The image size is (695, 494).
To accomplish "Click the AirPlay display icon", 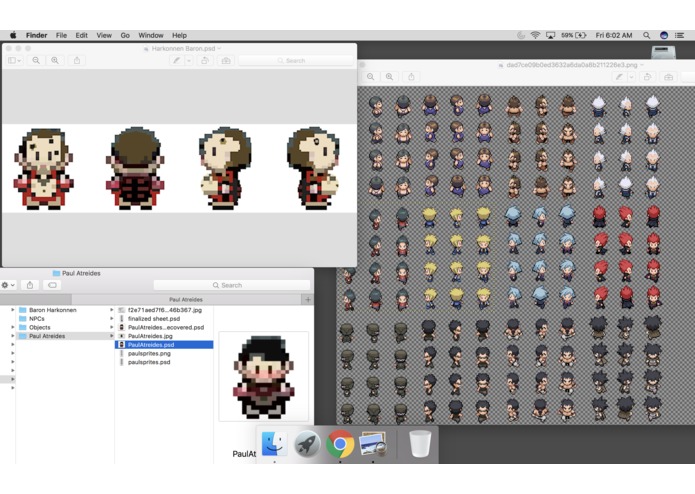I will (551, 35).
